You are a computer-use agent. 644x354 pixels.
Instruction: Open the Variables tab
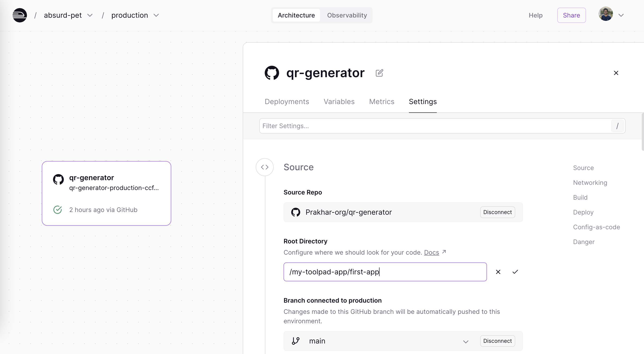339,102
